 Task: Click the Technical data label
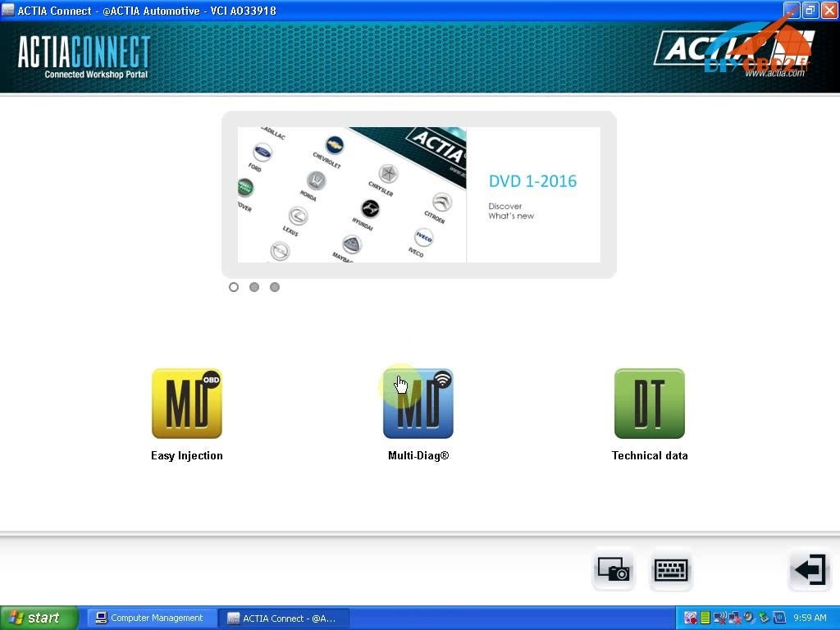point(650,456)
